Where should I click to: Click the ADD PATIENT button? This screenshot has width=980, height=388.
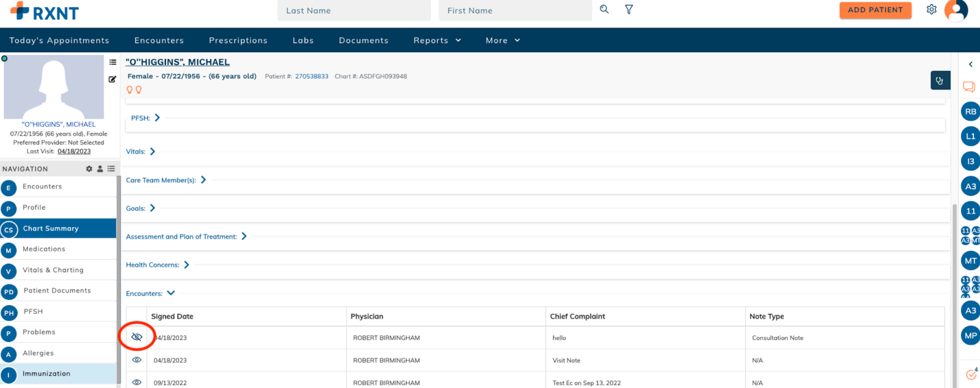pos(875,10)
